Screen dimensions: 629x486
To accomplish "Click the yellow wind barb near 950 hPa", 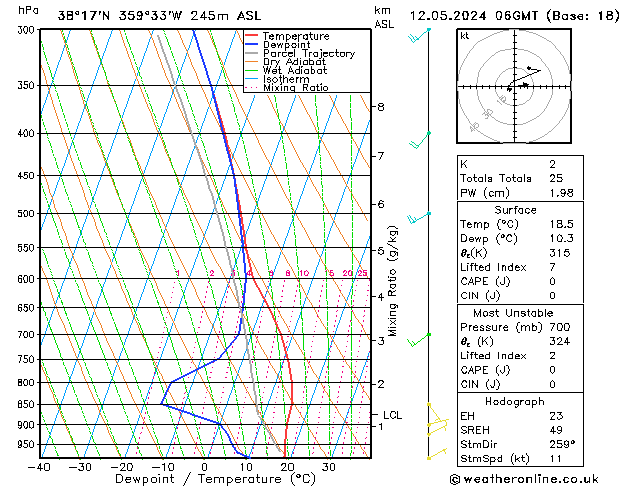I will 434,452.
